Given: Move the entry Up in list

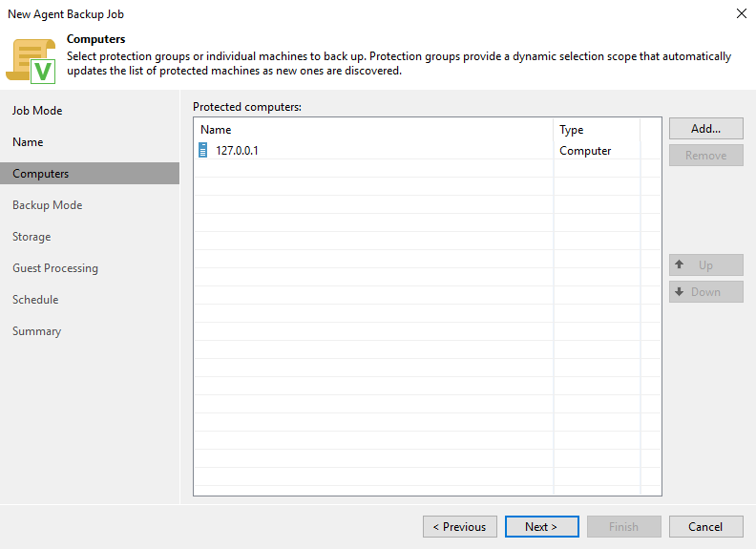Looking at the screenshot, I should [x=705, y=265].
